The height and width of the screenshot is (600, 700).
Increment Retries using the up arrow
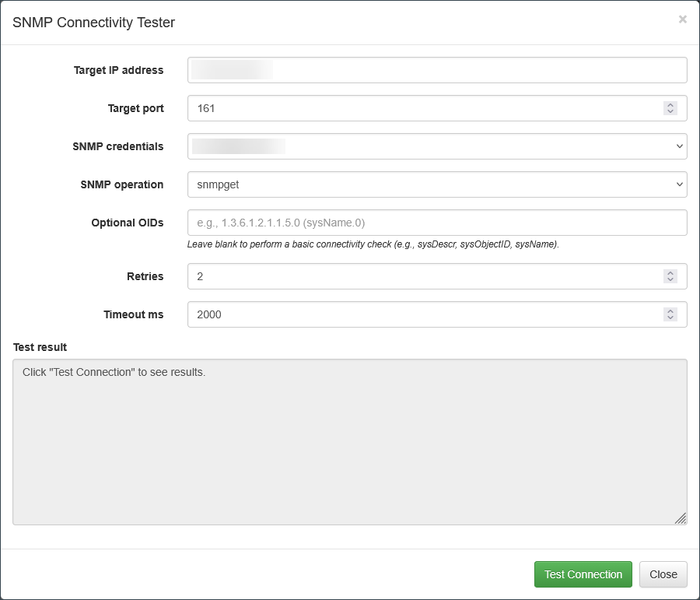[x=670, y=273]
